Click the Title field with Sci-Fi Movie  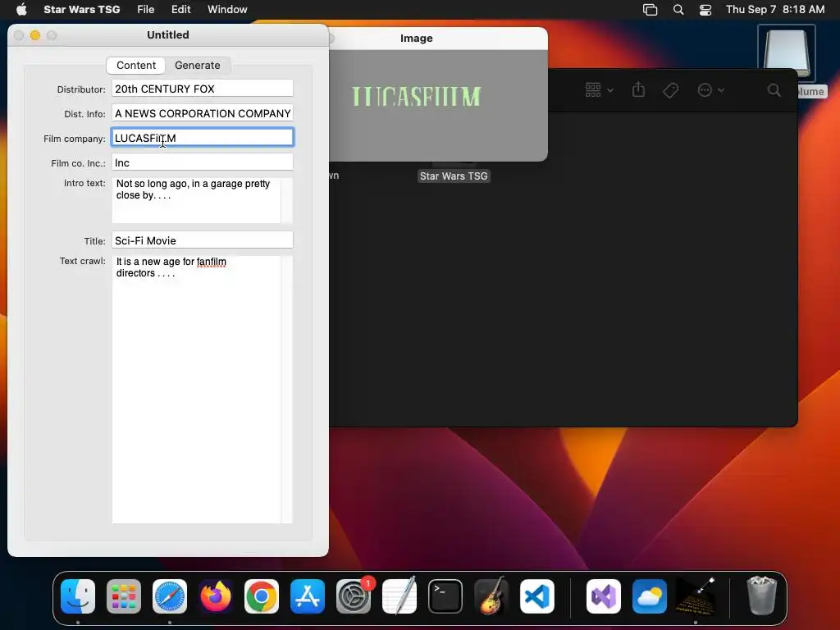pyautogui.click(x=203, y=240)
